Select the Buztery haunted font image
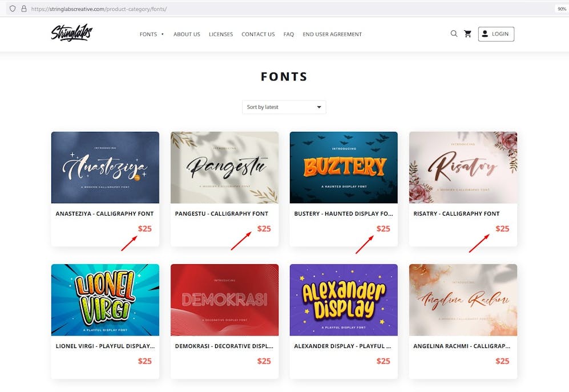Viewport: 569px width, 392px height. click(344, 168)
